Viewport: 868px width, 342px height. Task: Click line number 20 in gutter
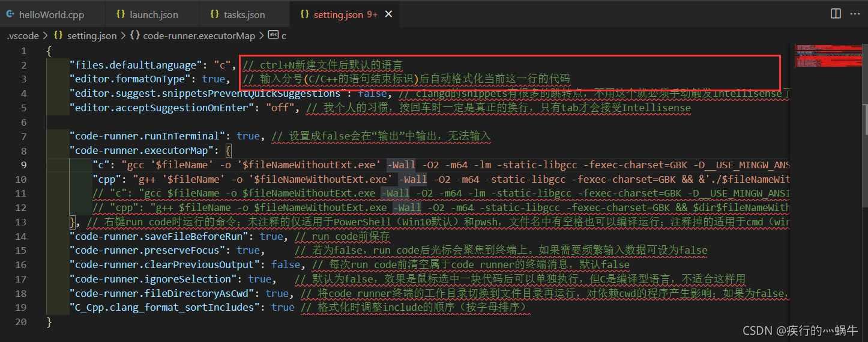tap(20, 322)
